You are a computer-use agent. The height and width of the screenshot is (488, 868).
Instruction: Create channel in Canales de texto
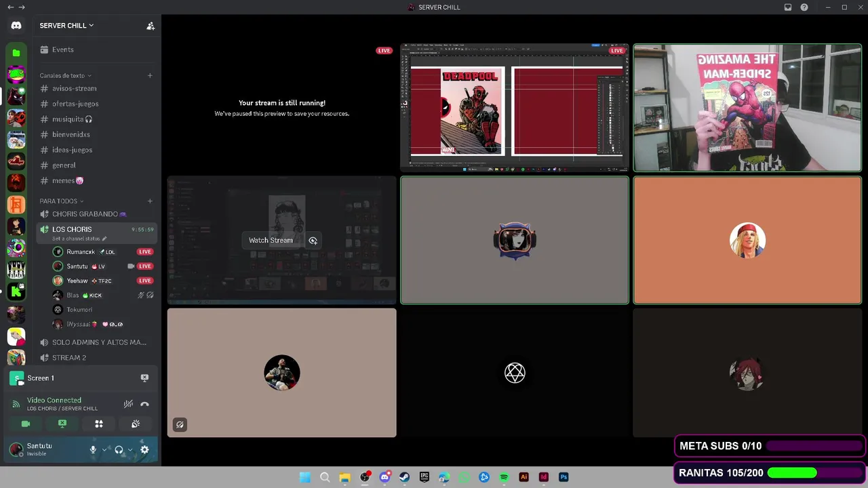150,75
